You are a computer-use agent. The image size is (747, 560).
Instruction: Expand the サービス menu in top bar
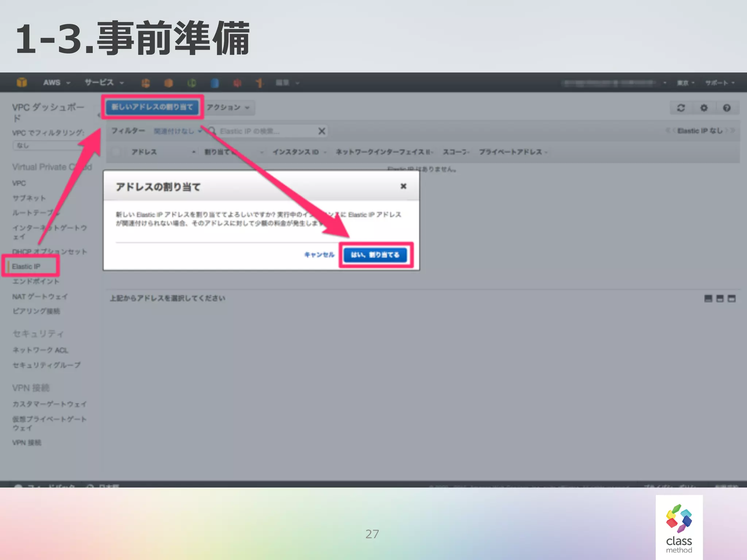coord(104,83)
